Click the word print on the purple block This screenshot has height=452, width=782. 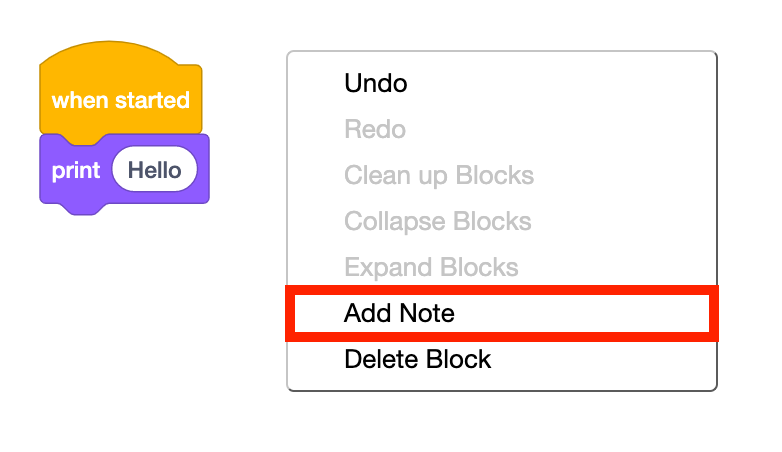(x=76, y=170)
